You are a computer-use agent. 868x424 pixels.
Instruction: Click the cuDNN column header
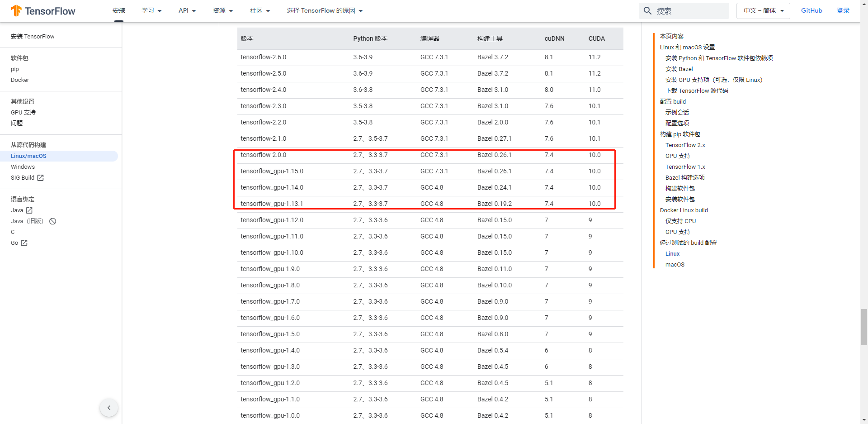click(554, 39)
